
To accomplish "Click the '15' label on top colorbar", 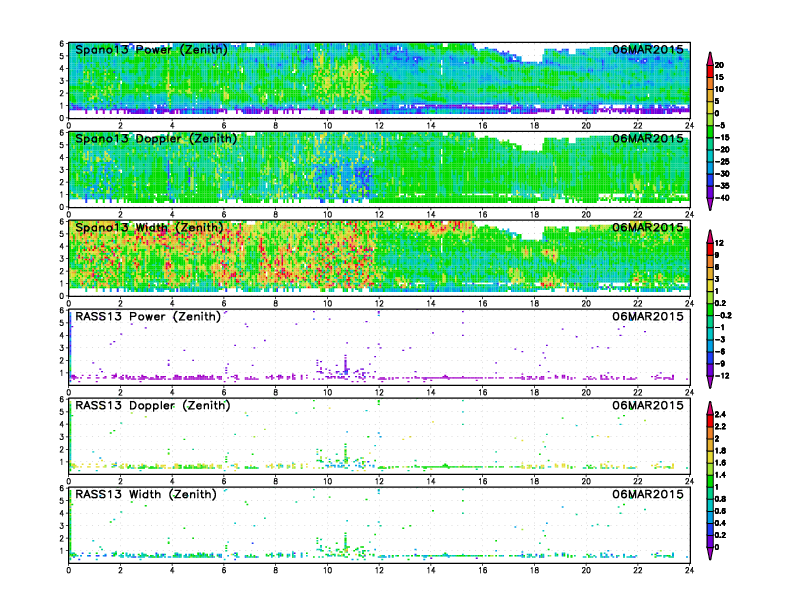I will point(719,77).
